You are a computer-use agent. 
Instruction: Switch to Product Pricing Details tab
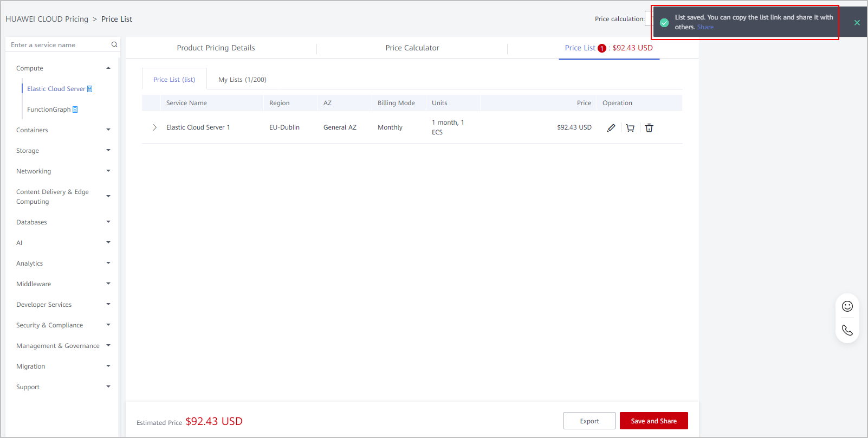[x=216, y=48]
